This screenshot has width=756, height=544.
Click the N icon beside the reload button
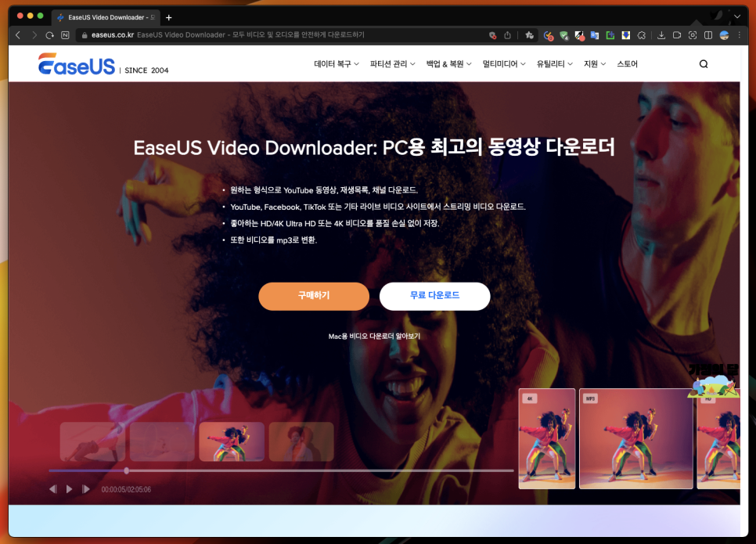[x=66, y=35]
